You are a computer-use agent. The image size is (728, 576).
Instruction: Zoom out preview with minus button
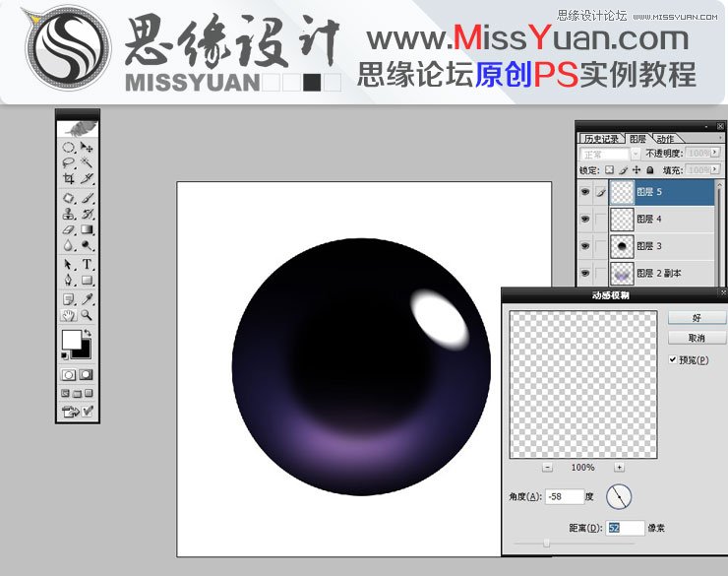tap(547, 468)
